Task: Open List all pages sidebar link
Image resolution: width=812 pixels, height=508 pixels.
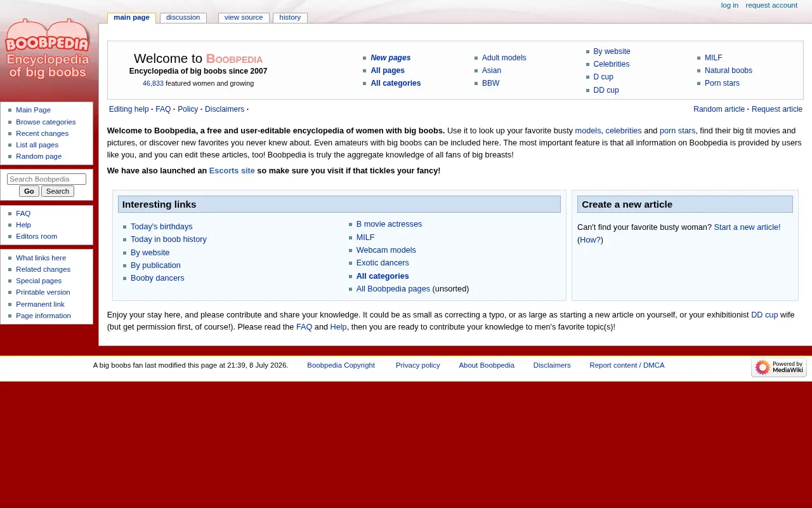Action: [x=37, y=145]
